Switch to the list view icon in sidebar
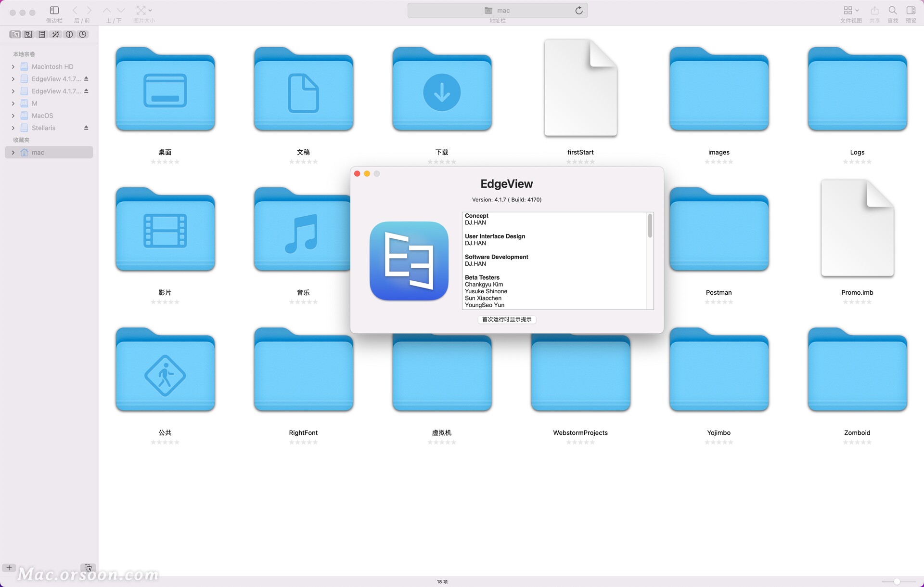924x587 pixels. [41, 34]
